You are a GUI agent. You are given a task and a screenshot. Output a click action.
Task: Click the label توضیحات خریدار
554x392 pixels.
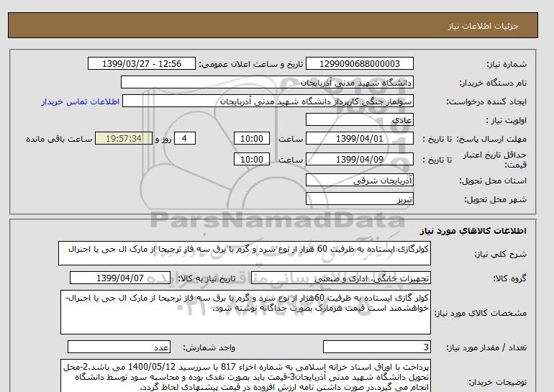(497, 382)
